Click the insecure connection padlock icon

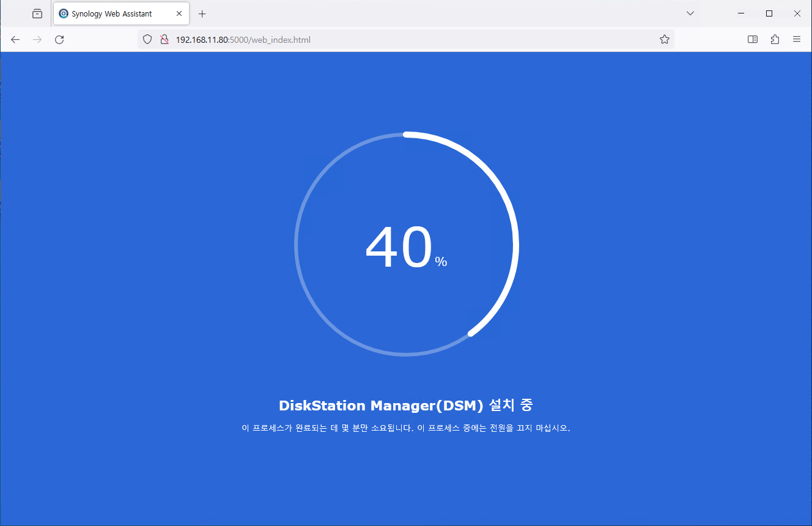(x=164, y=40)
